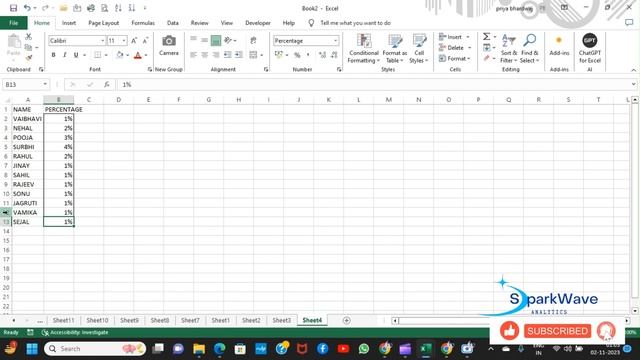Click the Cut scissors icon
Image resolution: width=640 pixels, height=360 pixels.
tap(29, 37)
